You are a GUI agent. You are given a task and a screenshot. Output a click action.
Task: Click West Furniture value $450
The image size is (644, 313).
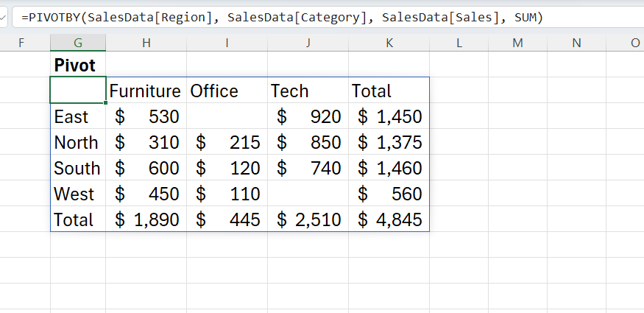click(146, 194)
